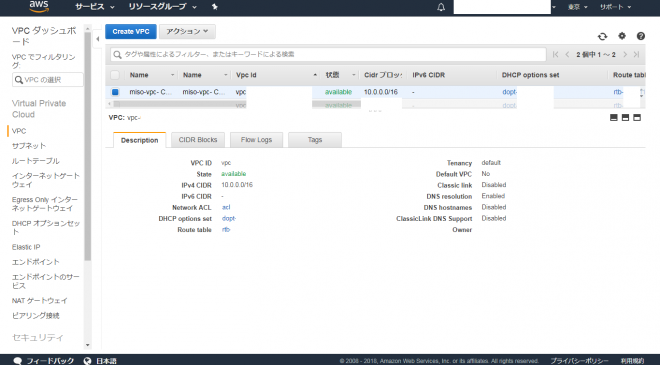Set detail pane to split layout
The height and width of the screenshot is (365, 660).
(625, 117)
